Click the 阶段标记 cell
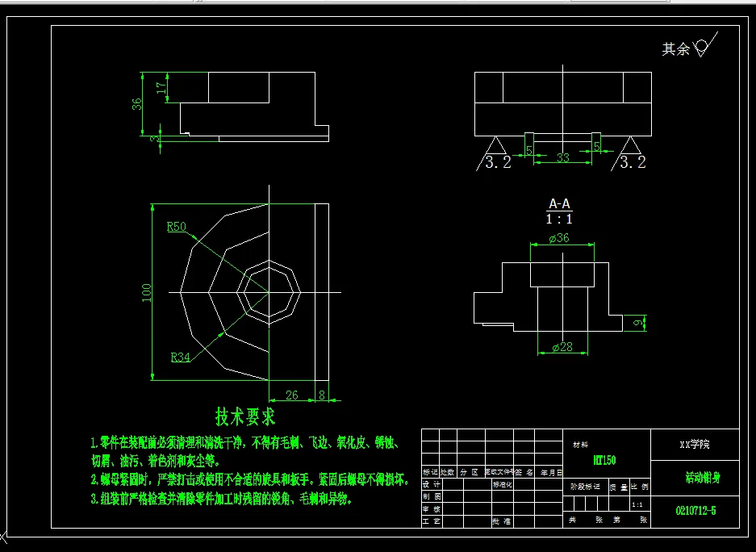Screen dimensions: 756x552 coord(585,487)
